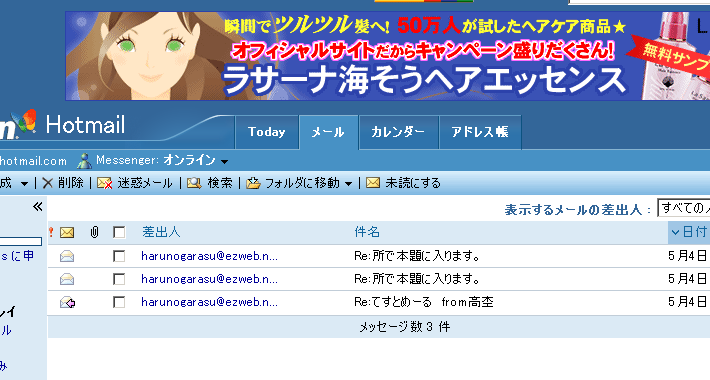This screenshot has height=380, width=710.
Task: Collapse the sidebar with double chevron
Action: tap(38, 207)
